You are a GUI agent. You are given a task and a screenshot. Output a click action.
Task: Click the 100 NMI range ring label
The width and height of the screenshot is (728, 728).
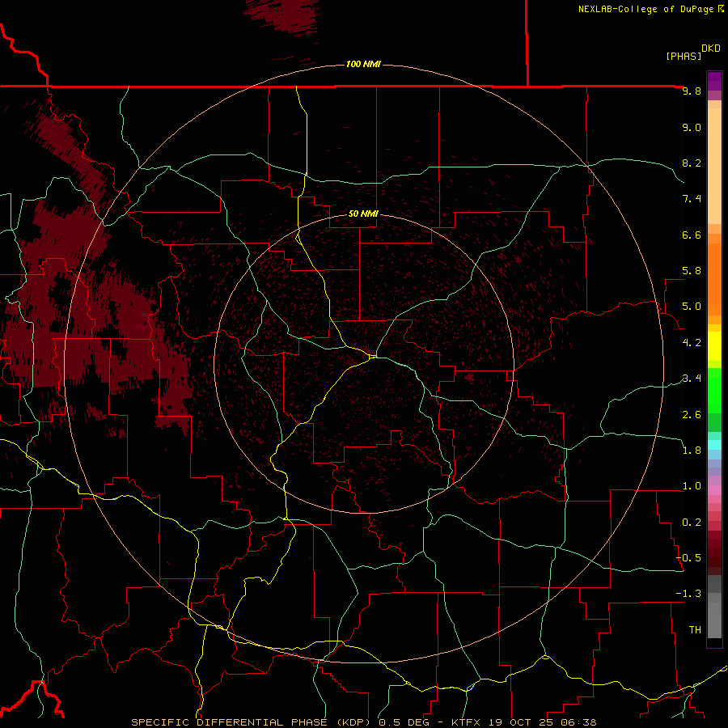tap(363, 64)
